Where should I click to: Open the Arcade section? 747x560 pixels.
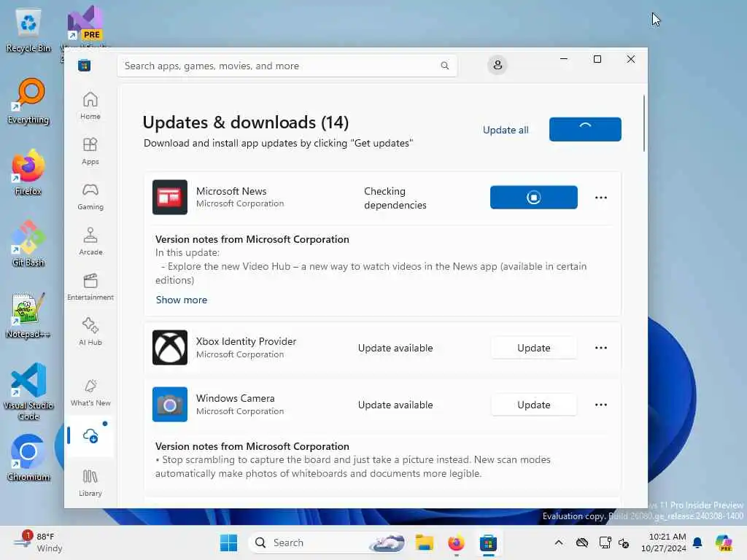pos(90,241)
